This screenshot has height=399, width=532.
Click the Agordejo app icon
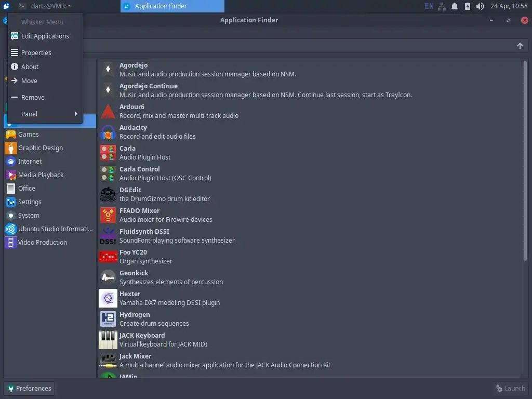pyautogui.click(x=108, y=70)
